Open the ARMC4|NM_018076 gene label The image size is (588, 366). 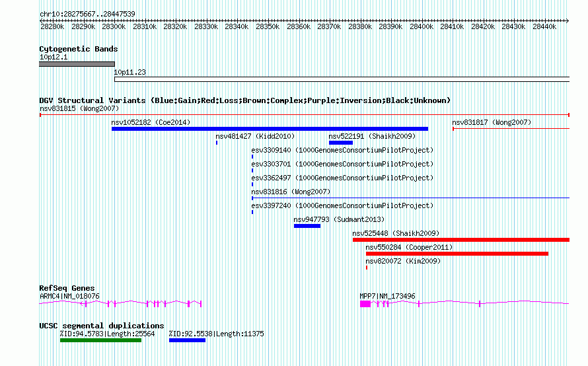click(70, 296)
